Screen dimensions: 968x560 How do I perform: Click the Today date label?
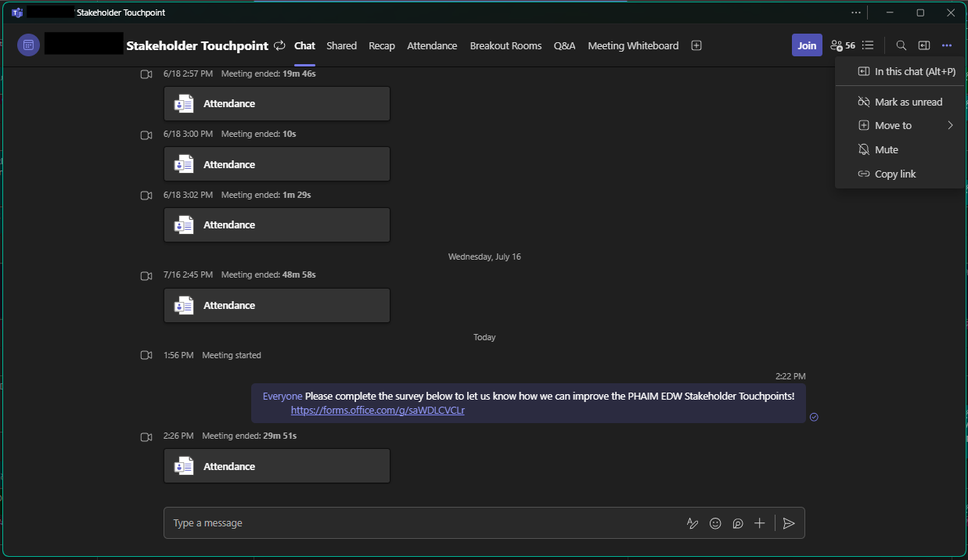point(484,337)
